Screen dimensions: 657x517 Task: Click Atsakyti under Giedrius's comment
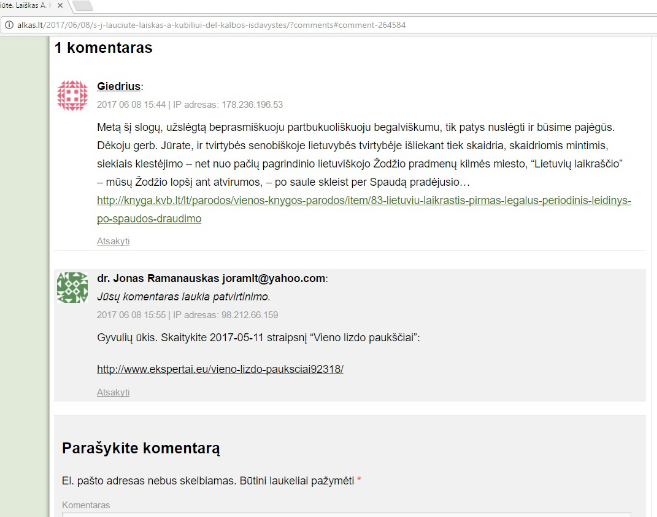pyautogui.click(x=113, y=241)
